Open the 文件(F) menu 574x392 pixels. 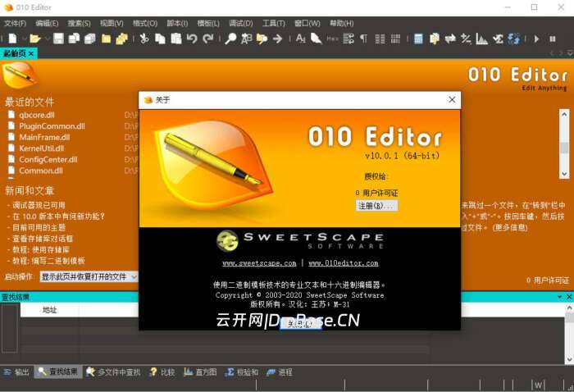[x=15, y=24]
